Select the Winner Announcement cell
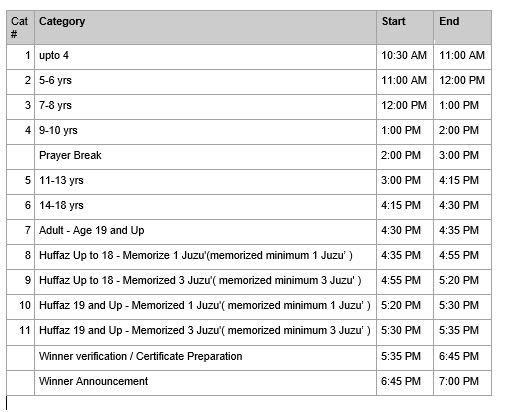509x412 pixels. click(x=205, y=383)
